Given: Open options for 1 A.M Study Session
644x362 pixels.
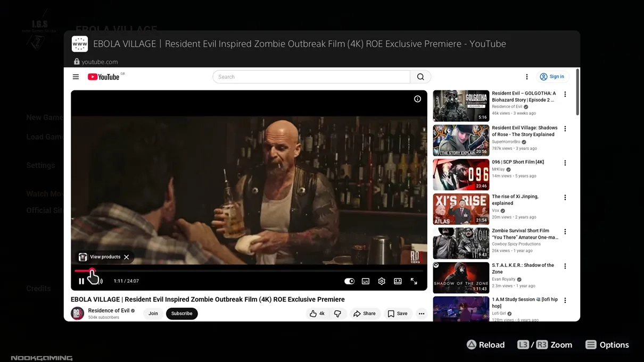Looking at the screenshot, I should click(x=565, y=300).
